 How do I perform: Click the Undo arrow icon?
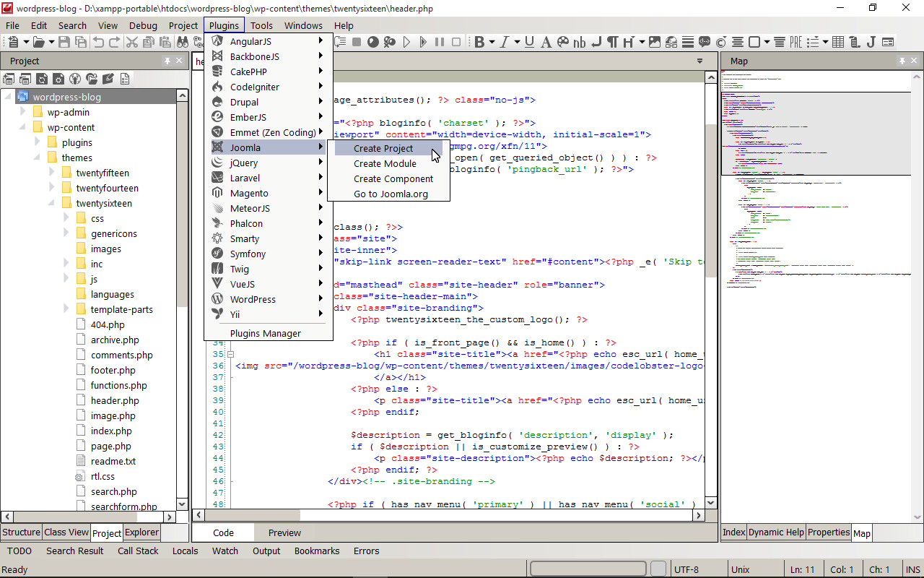click(x=98, y=43)
